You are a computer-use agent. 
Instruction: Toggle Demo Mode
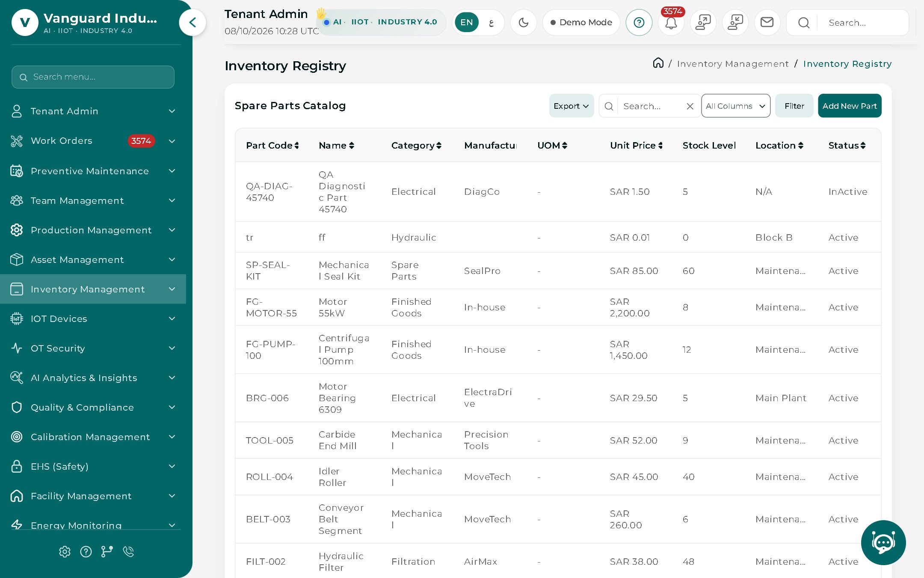[581, 22]
